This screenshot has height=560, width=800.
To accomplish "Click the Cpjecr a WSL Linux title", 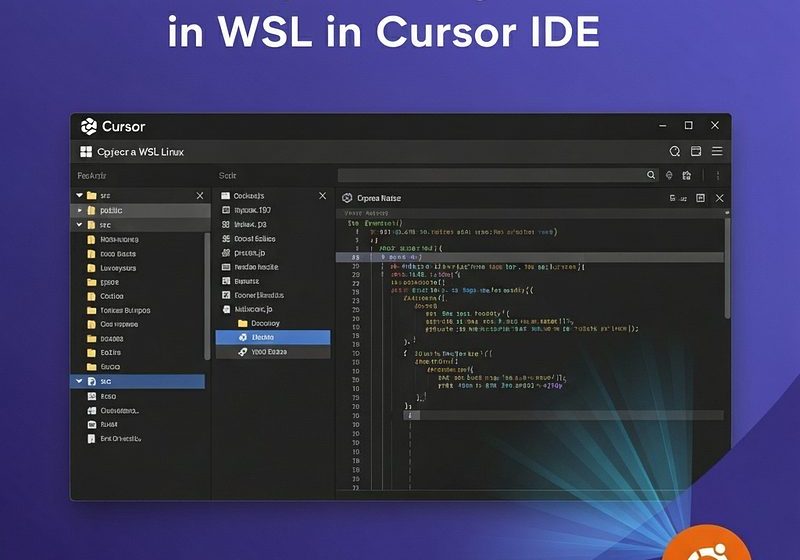I will (140, 152).
